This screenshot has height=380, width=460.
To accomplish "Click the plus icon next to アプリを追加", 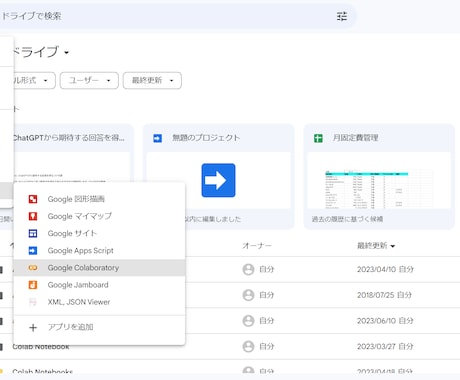I will pyautogui.click(x=33, y=327).
